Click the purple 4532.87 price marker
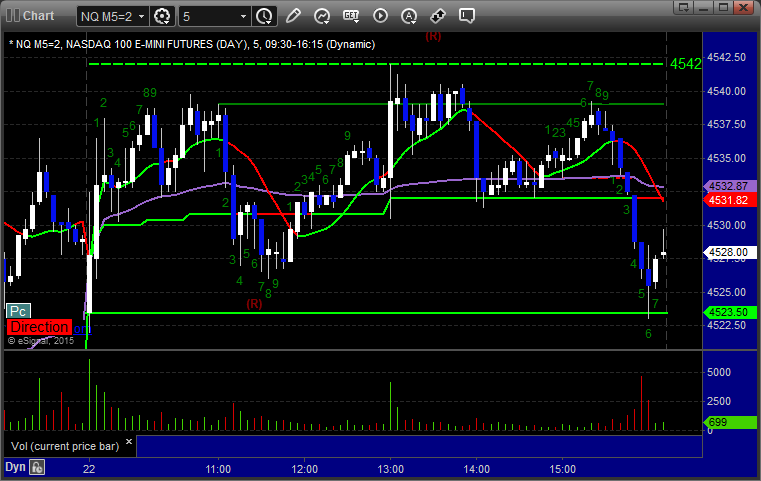This screenshot has width=761, height=481. pyautogui.click(x=729, y=186)
